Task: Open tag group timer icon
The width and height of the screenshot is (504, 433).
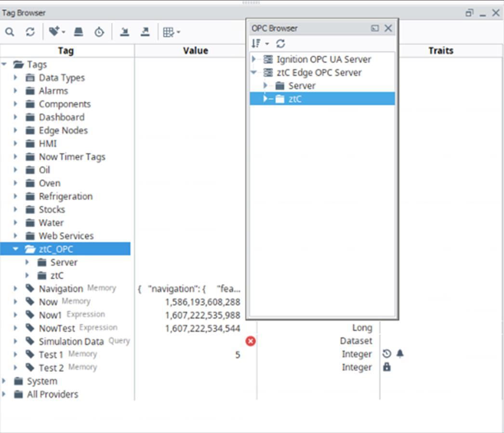Action: 99,32
